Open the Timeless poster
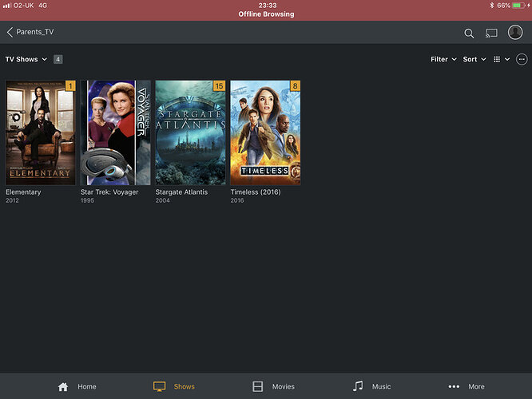Screen dimensions: 532x399 265,132
